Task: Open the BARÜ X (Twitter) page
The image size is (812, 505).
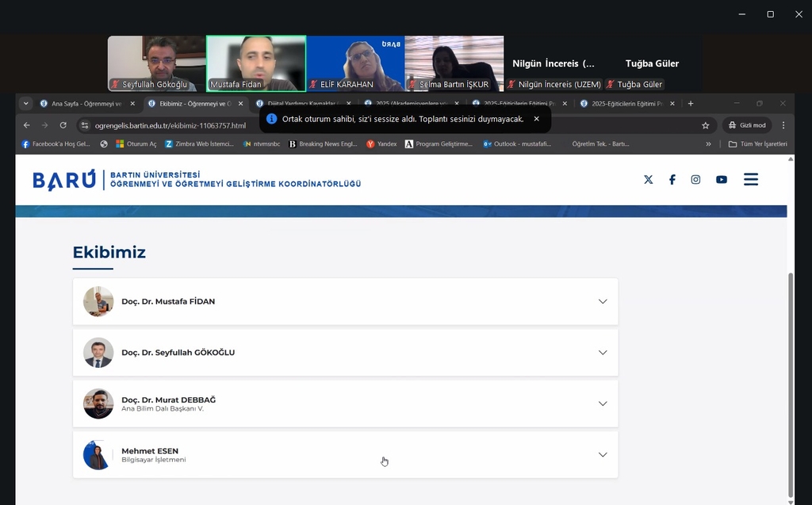Action: click(x=648, y=180)
